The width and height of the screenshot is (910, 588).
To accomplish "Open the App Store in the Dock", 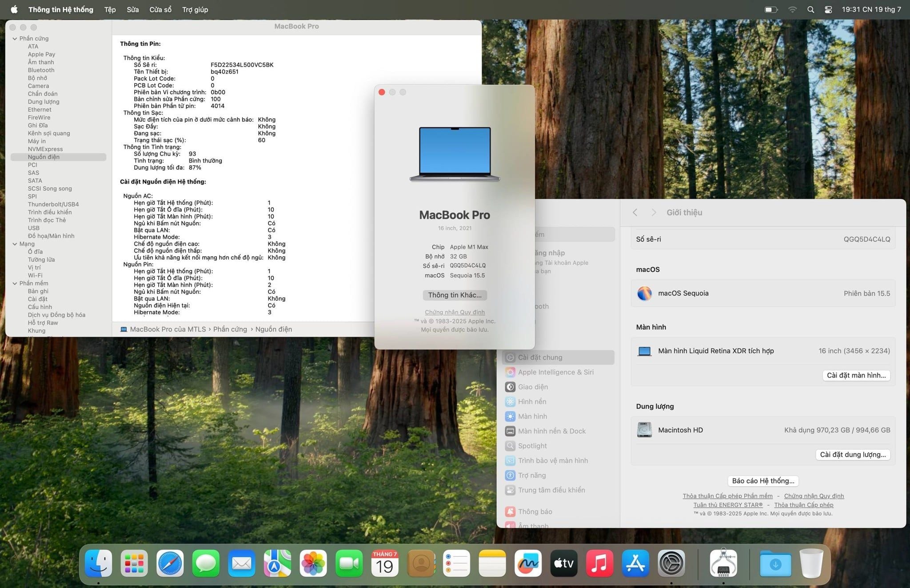I will [x=636, y=563].
